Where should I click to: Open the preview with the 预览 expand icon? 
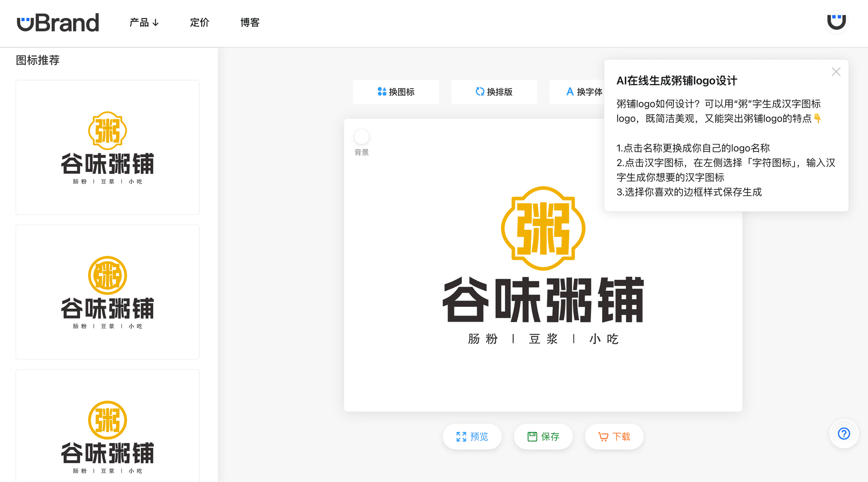[462, 436]
